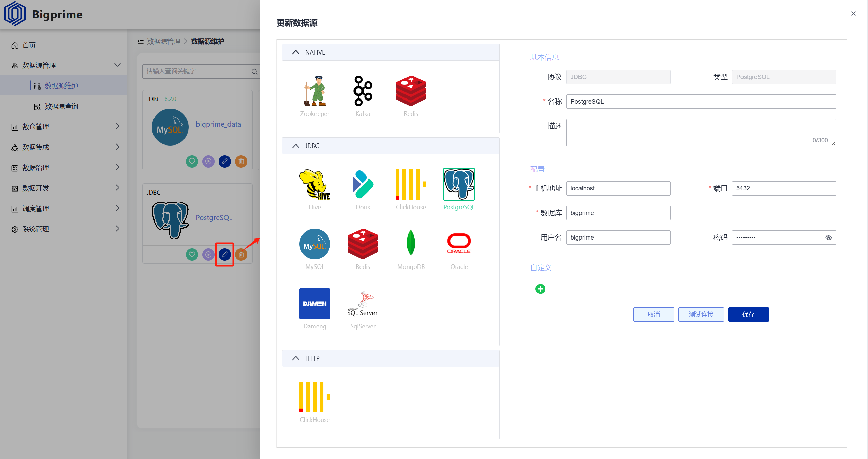Select the Oracle data source type

pyautogui.click(x=459, y=244)
